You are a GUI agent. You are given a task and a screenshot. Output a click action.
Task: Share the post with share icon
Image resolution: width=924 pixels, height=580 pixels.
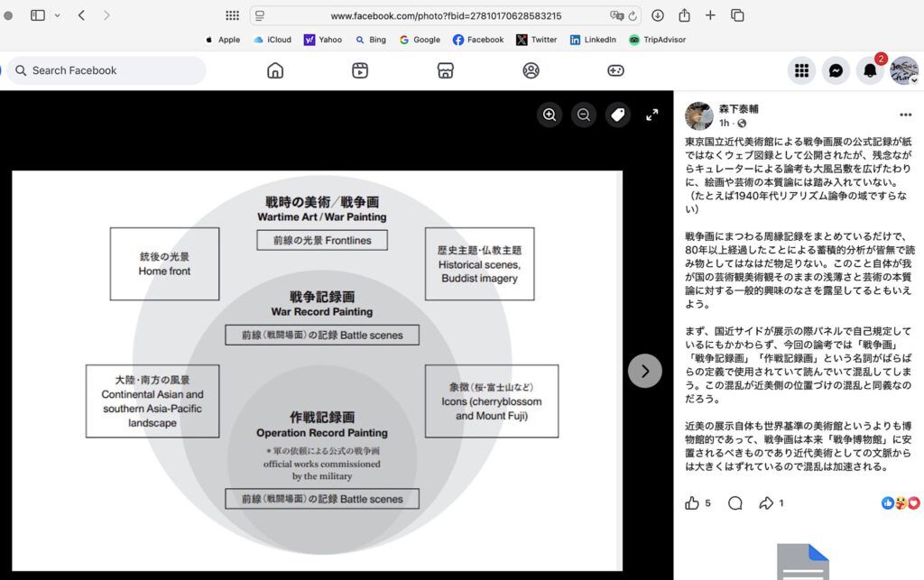click(x=767, y=503)
